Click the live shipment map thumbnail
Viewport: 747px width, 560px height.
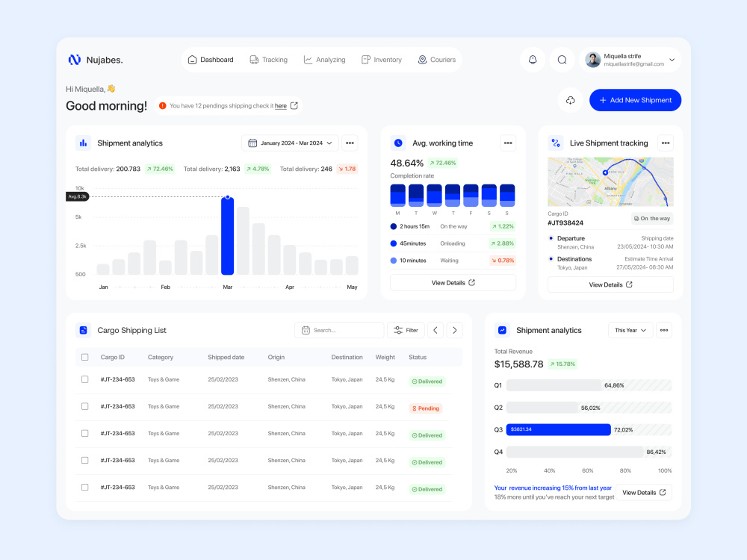click(x=610, y=181)
